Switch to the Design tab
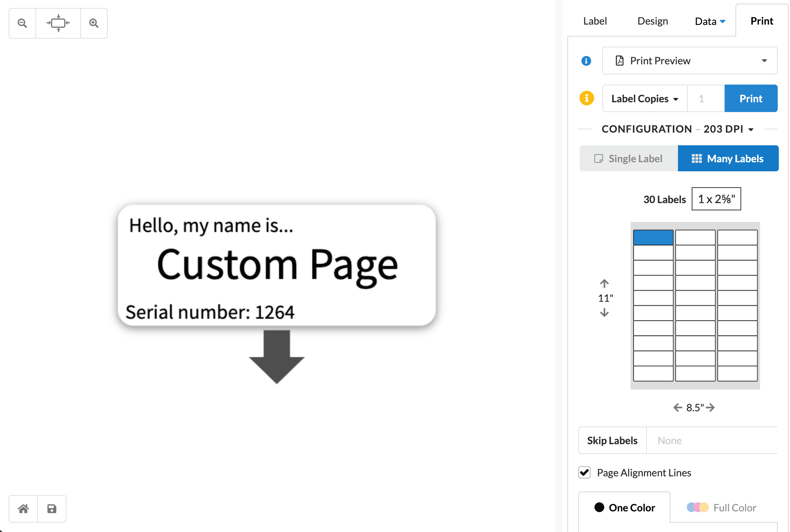 tap(652, 21)
